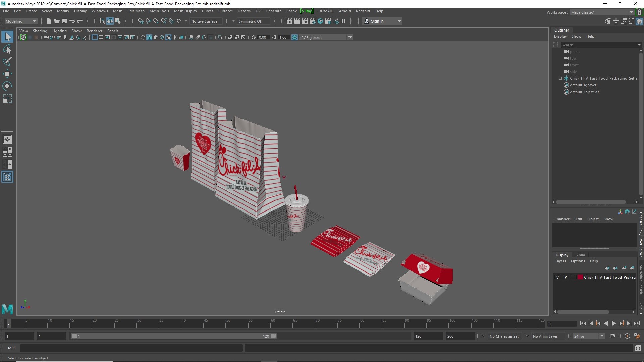Click the Redo arrow icon
Screen dimensions: 644x362
pyautogui.click(x=80, y=21)
